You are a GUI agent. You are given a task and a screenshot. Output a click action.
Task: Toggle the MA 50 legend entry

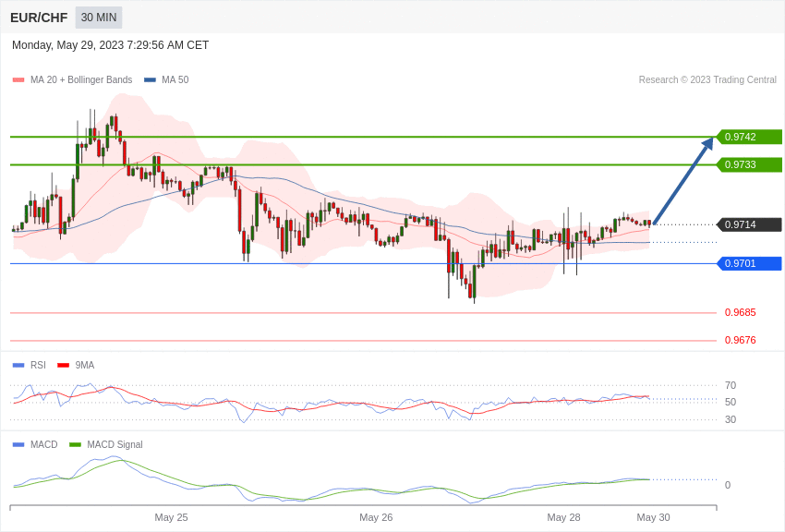(166, 79)
